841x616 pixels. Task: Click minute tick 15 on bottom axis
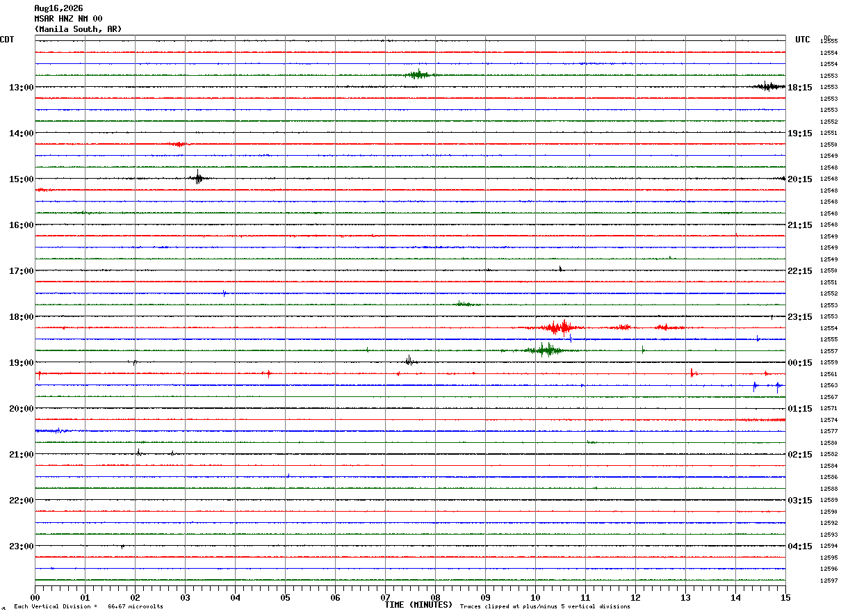(785, 597)
